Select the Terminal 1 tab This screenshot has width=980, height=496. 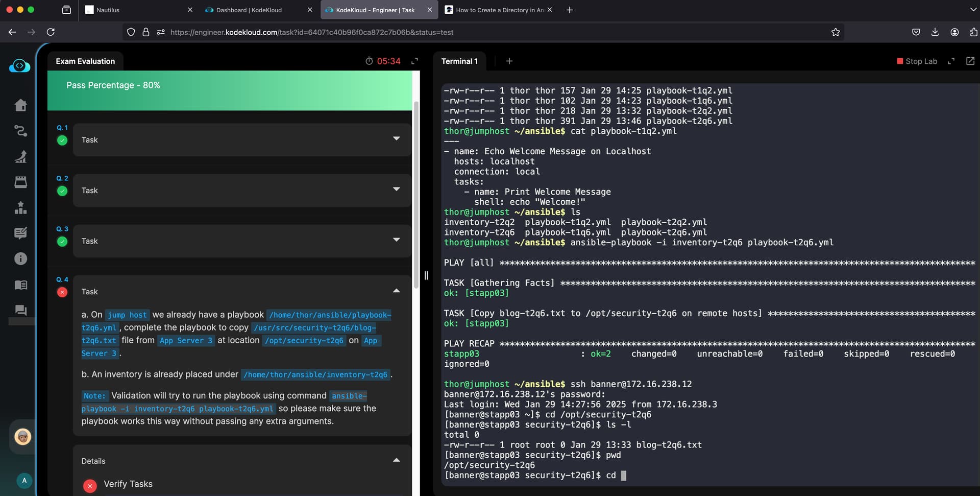click(459, 61)
